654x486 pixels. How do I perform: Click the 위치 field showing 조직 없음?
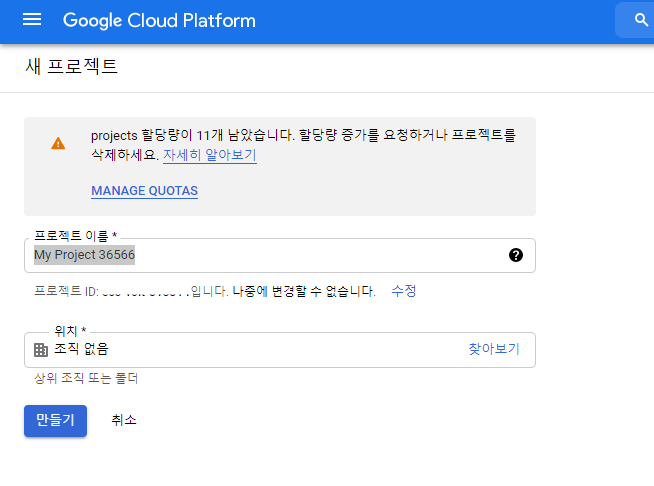click(x=279, y=350)
